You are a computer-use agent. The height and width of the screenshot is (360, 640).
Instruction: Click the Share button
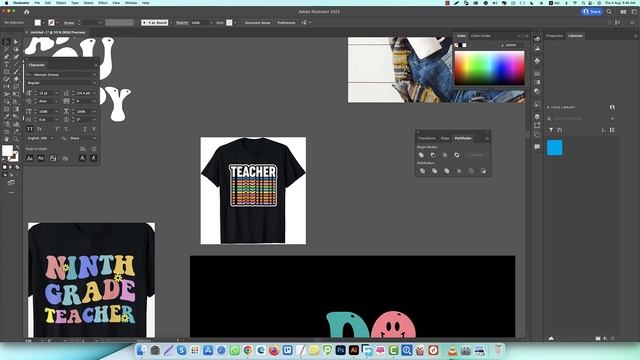click(x=592, y=11)
